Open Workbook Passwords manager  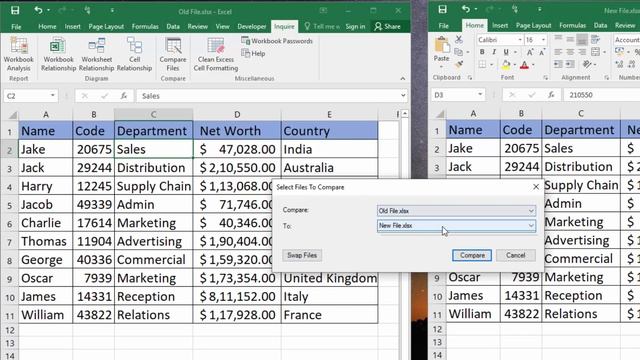coord(277,41)
